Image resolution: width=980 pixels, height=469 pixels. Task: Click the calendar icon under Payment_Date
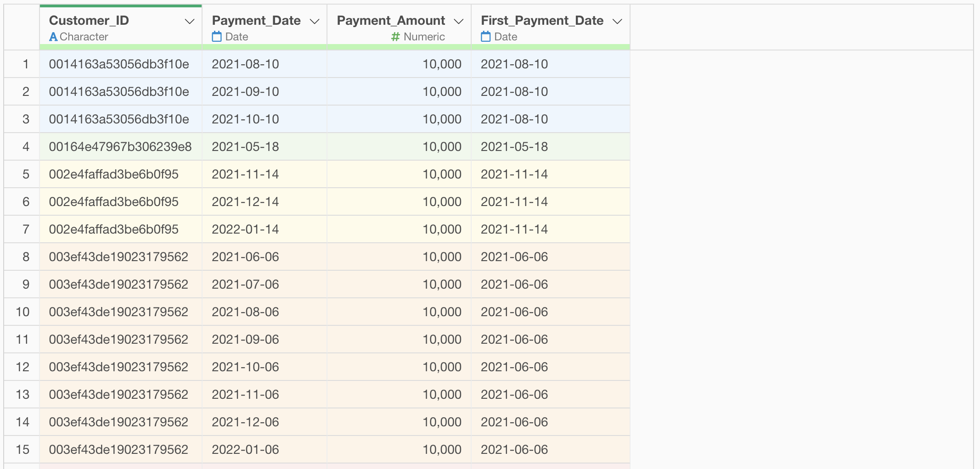(x=217, y=37)
